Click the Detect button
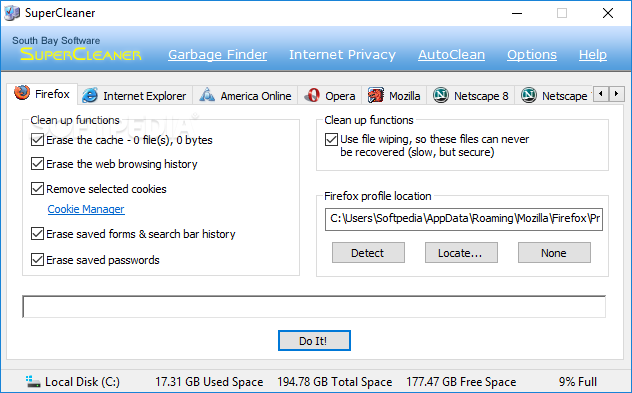 (x=368, y=253)
